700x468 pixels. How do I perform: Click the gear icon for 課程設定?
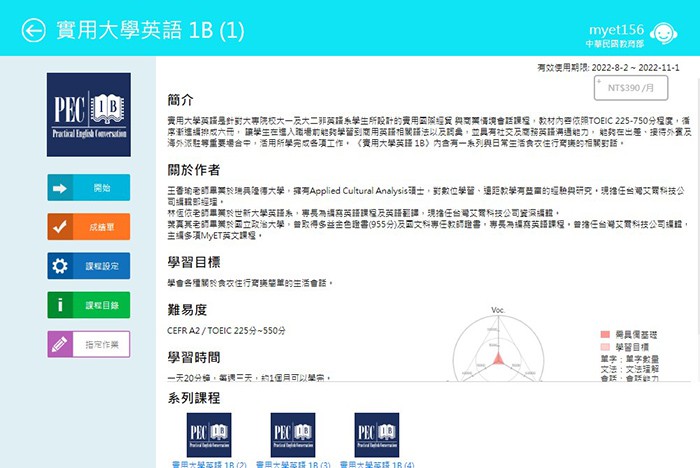pos(60,266)
